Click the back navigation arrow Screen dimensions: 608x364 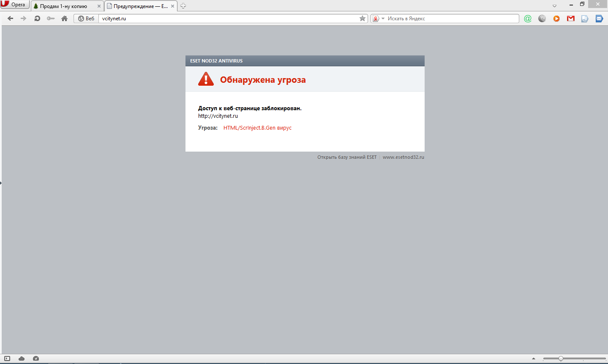(11, 19)
